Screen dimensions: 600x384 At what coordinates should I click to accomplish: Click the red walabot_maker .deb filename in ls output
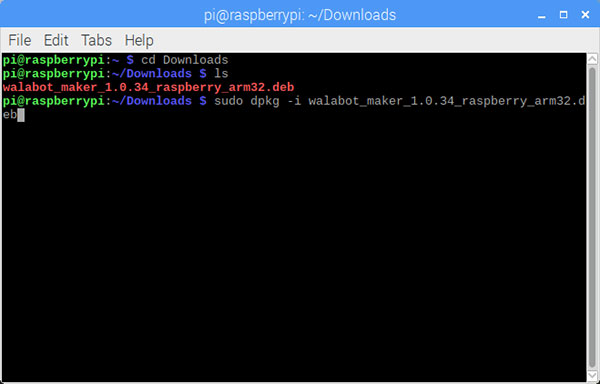(148, 88)
